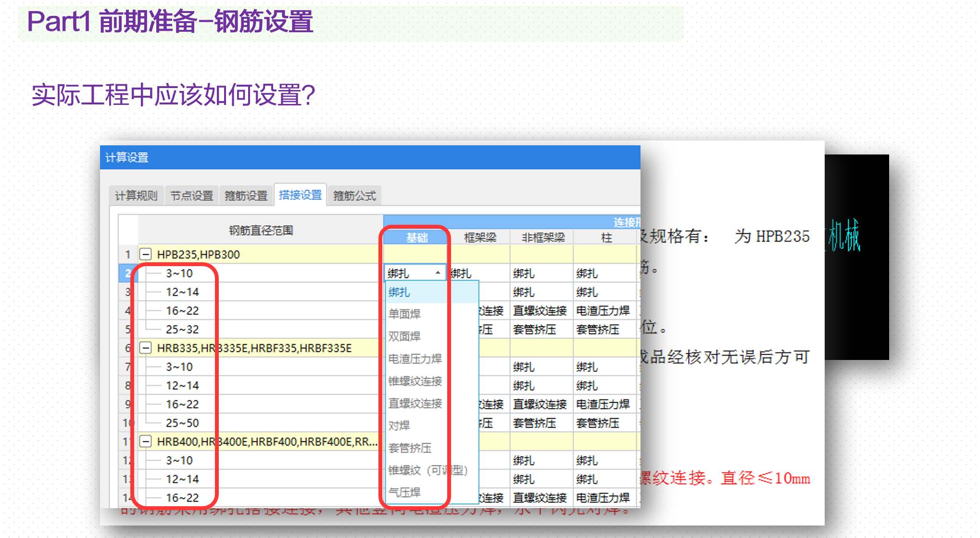Choose 套管挤压 from the dropdown list
The height and width of the screenshot is (538, 980).
click(410, 448)
